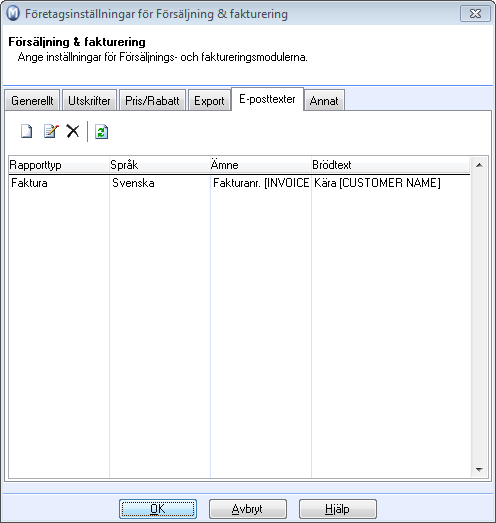Screen dimensions: 496x523
Task: Click the application logo in title bar
Action: coord(13,14)
